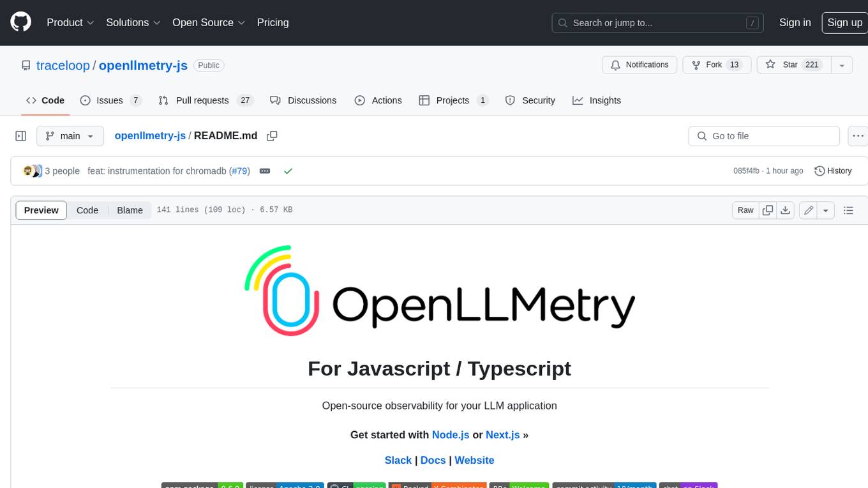
Task: Open the Slack link
Action: pos(398,461)
